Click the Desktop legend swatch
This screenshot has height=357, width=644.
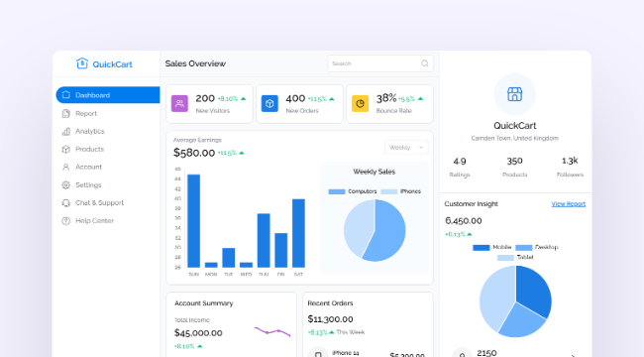[x=524, y=248]
